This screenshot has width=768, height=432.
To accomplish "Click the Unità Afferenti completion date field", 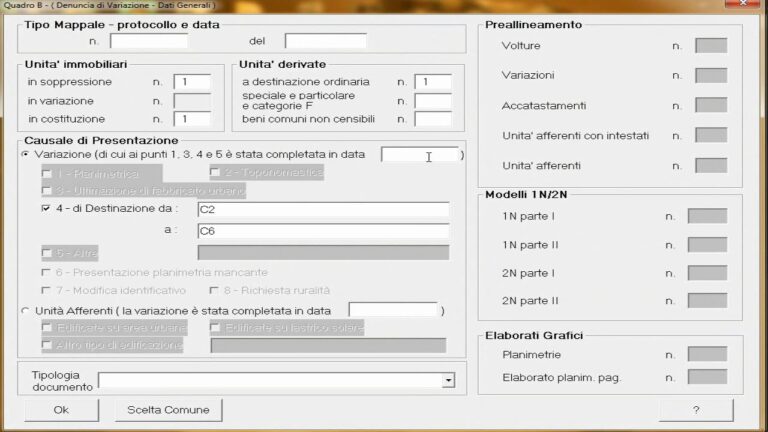I will point(393,311).
